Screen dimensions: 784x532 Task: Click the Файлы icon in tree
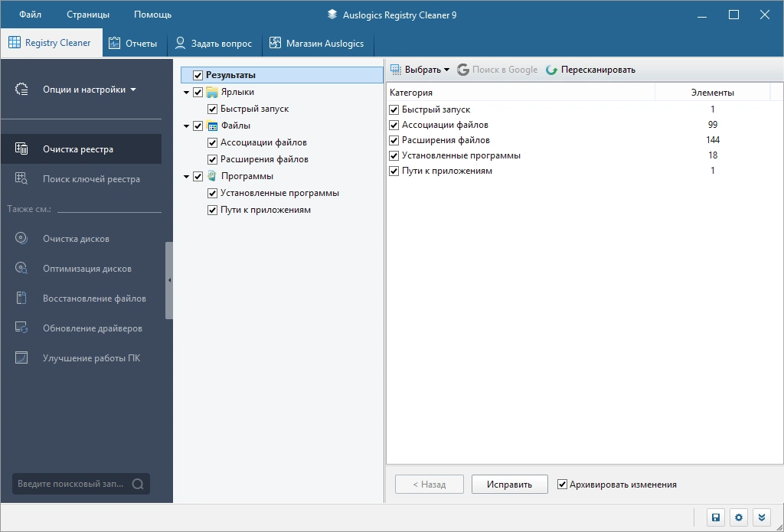tap(212, 126)
